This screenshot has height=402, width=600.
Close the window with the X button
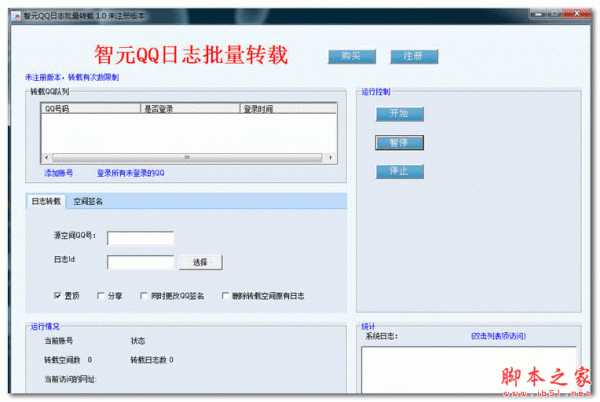[577, 14]
